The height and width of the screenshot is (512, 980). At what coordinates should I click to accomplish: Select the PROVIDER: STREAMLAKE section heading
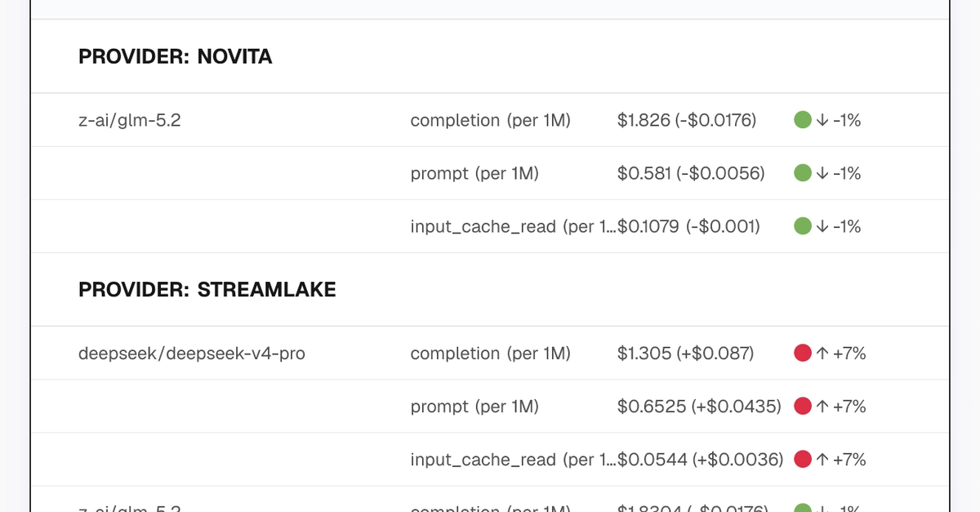click(x=207, y=290)
